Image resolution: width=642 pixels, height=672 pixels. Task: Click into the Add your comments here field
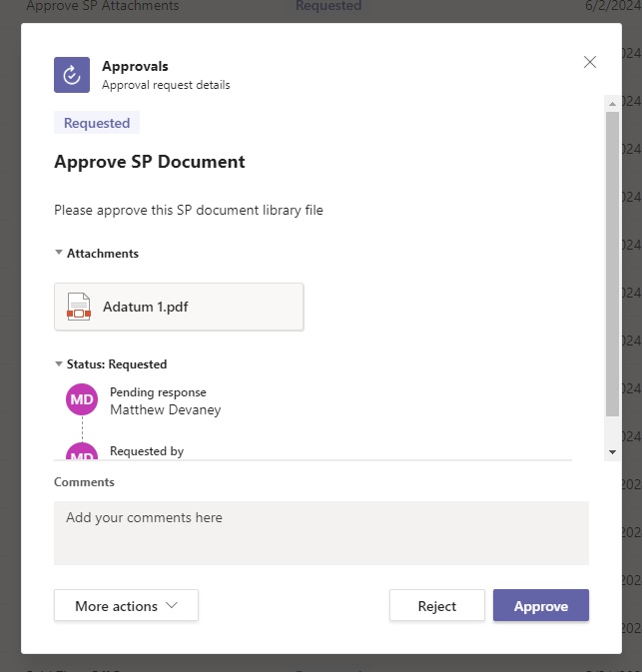tap(321, 533)
